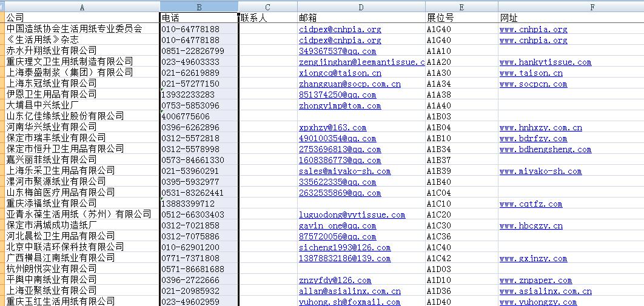Image resolution: width=644 pixels, height=306 pixels.
Task: Select phone cell 0531-83262441
Action: pos(199,193)
